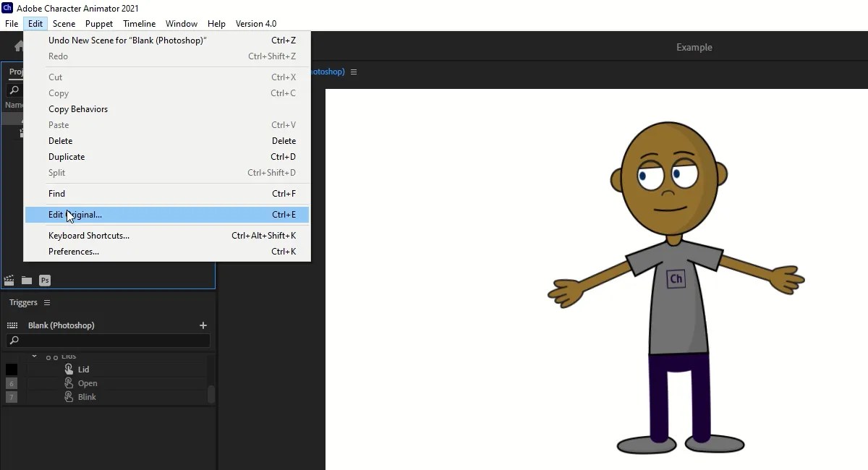Image resolution: width=868 pixels, height=470 pixels.
Task: Click the new folder icon in Project panel
Action: (27, 280)
